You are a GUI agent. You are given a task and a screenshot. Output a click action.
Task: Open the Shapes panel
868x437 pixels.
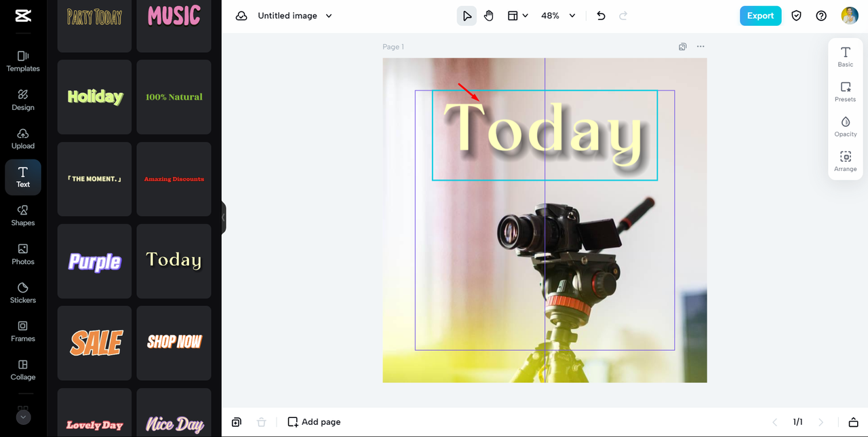click(x=23, y=215)
